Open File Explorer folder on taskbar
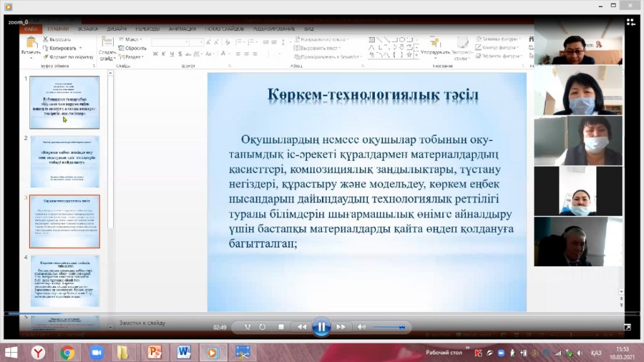Image resolution: width=644 pixels, height=362 pixels. click(x=124, y=353)
